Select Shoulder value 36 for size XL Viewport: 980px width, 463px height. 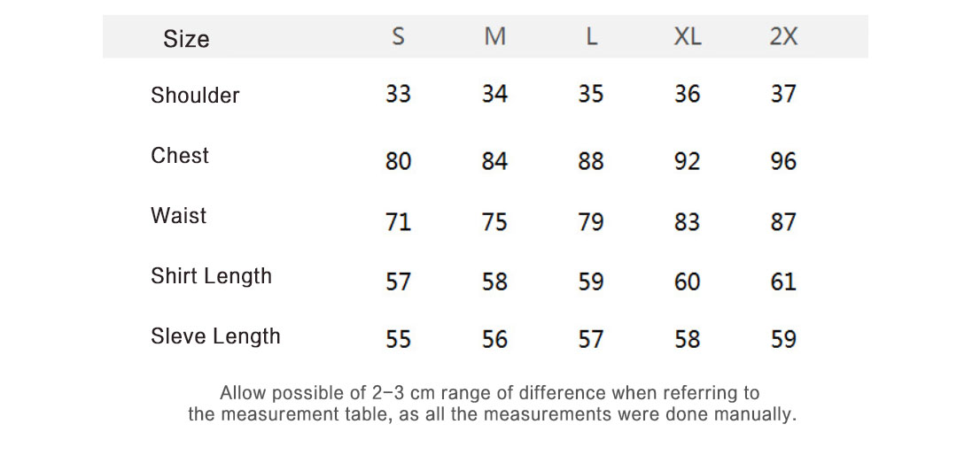(688, 94)
